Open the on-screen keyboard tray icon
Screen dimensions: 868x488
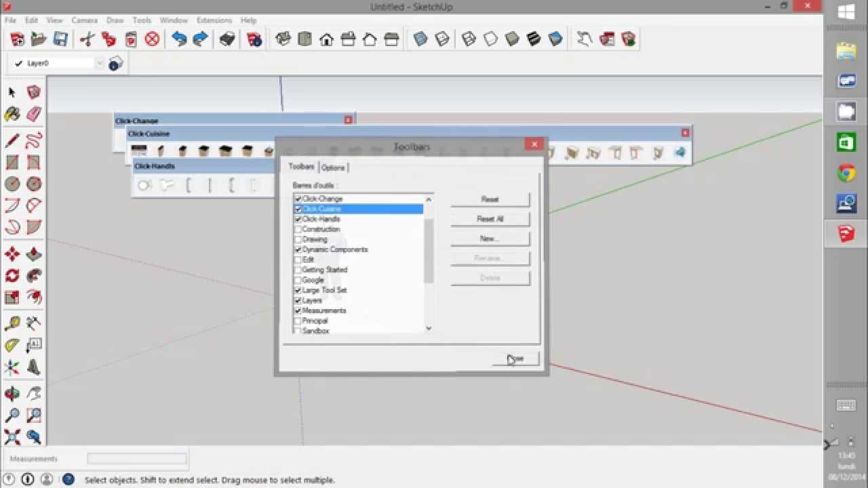pyautogui.click(x=846, y=405)
